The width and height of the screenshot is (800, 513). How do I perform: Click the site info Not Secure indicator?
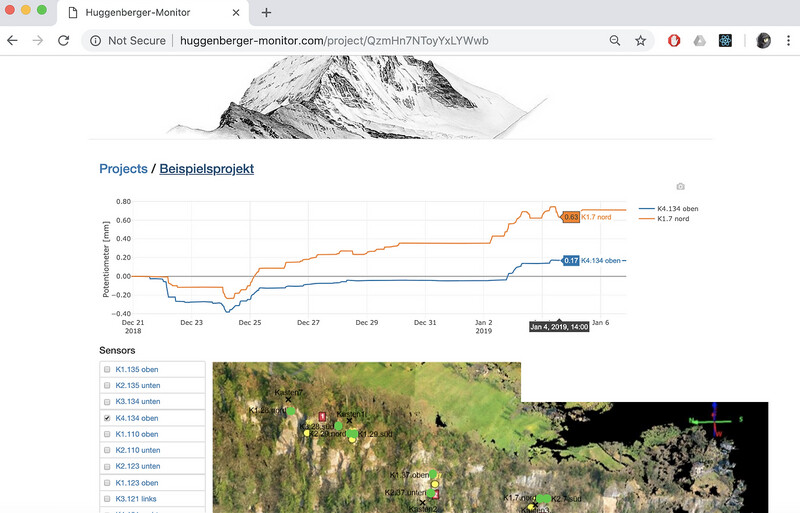pyautogui.click(x=128, y=40)
